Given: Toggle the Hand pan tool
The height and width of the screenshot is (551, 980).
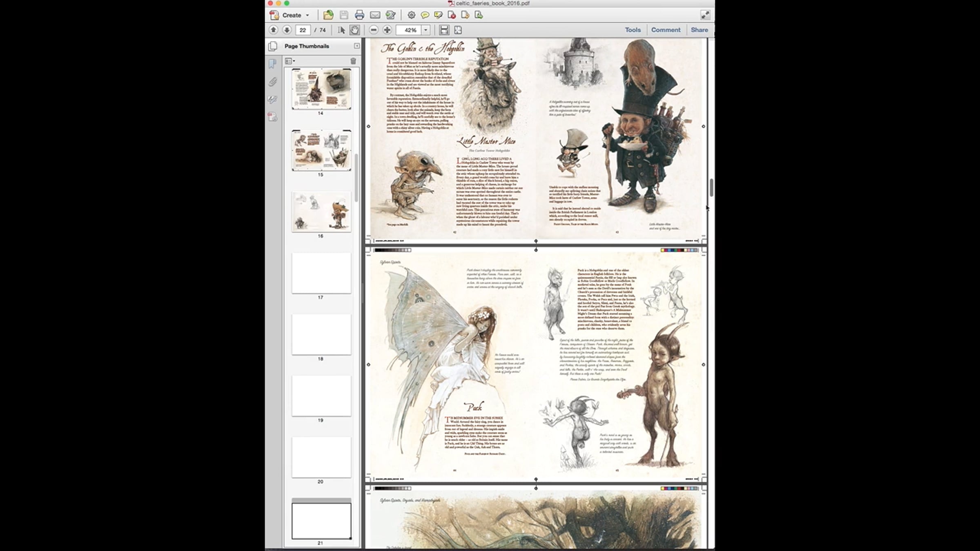Looking at the screenshot, I should coord(354,30).
